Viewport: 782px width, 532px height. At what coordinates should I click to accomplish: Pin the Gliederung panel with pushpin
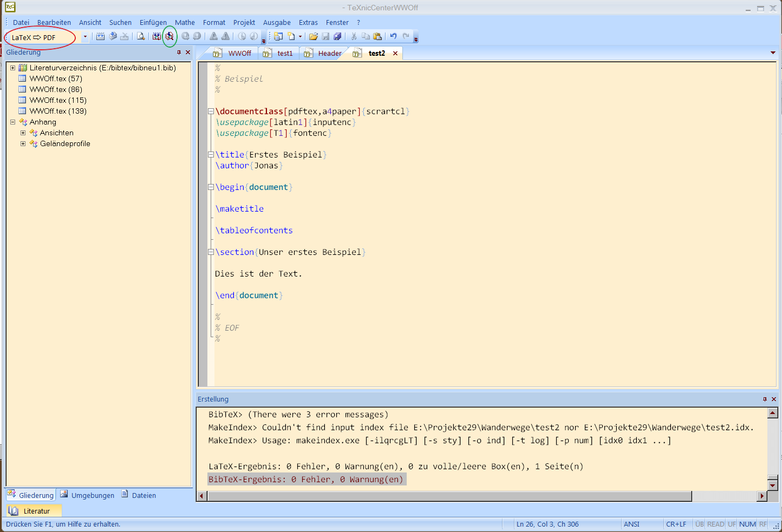179,52
